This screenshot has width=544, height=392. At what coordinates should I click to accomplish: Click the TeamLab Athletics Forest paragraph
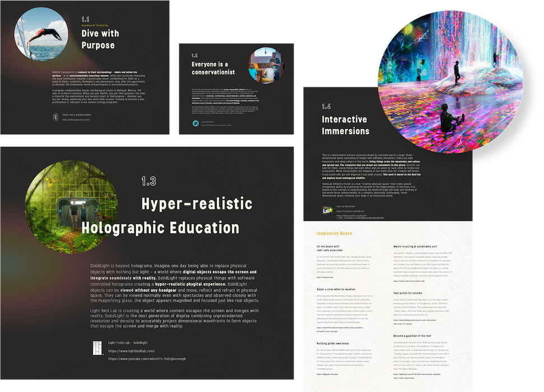tap(369, 190)
